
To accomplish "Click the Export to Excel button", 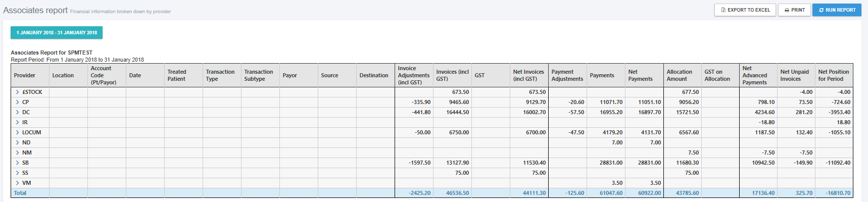I will pyautogui.click(x=745, y=10).
